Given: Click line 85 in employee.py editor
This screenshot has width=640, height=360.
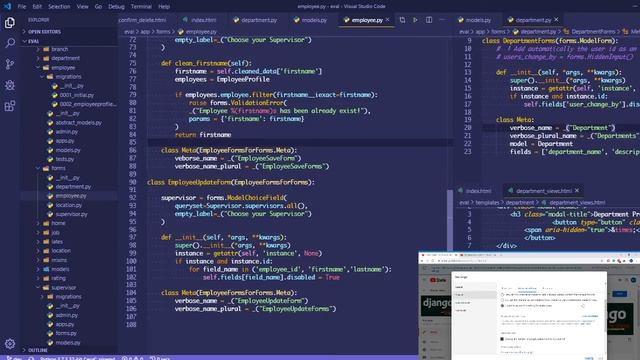Looking at the screenshot, I should (300, 142).
